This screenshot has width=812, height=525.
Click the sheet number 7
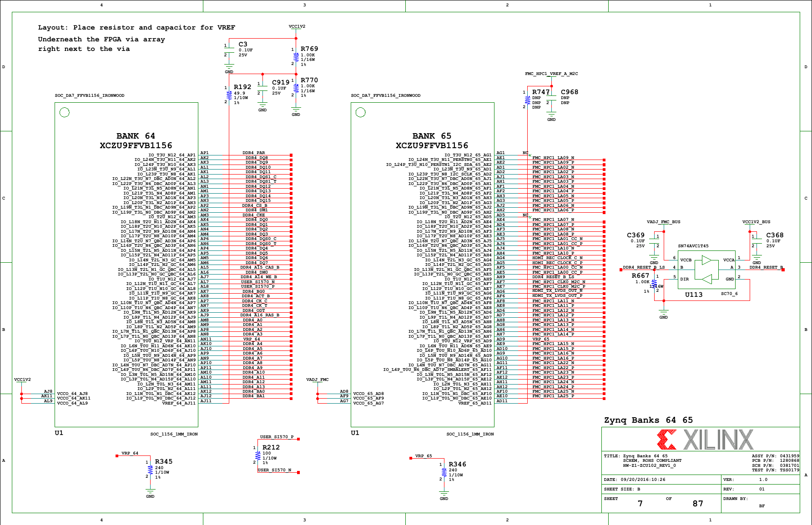coord(641,504)
